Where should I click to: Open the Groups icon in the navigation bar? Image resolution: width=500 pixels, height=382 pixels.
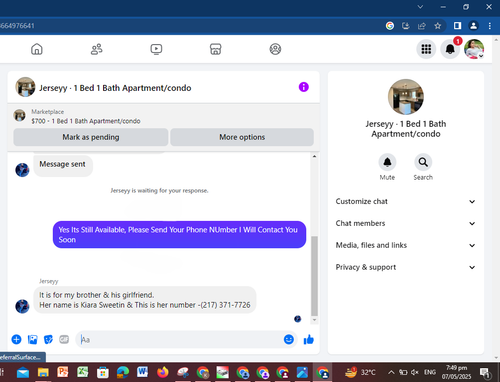(x=275, y=49)
